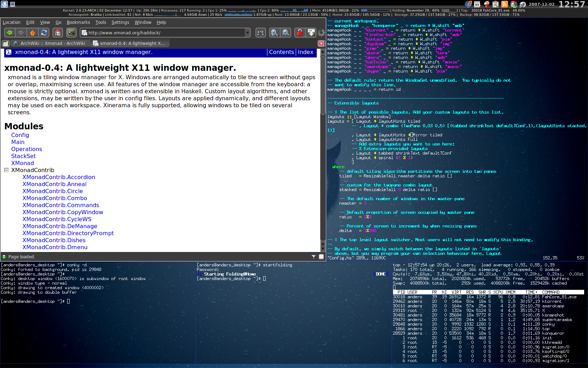Open the Go menu
Image resolution: width=588 pixels, height=368 pixels.
pyautogui.click(x=58, y=22)
